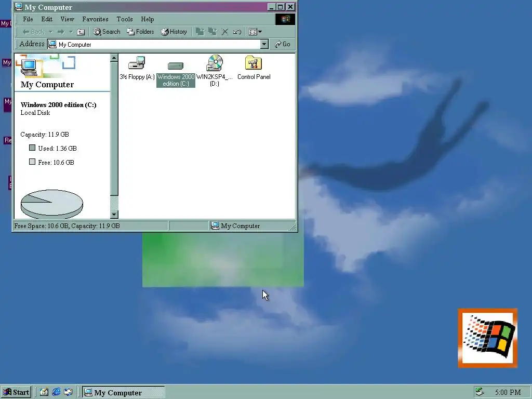532x399 pixels.
Task: Click the 'Local Disk' label
Action: tap(35, 113)
